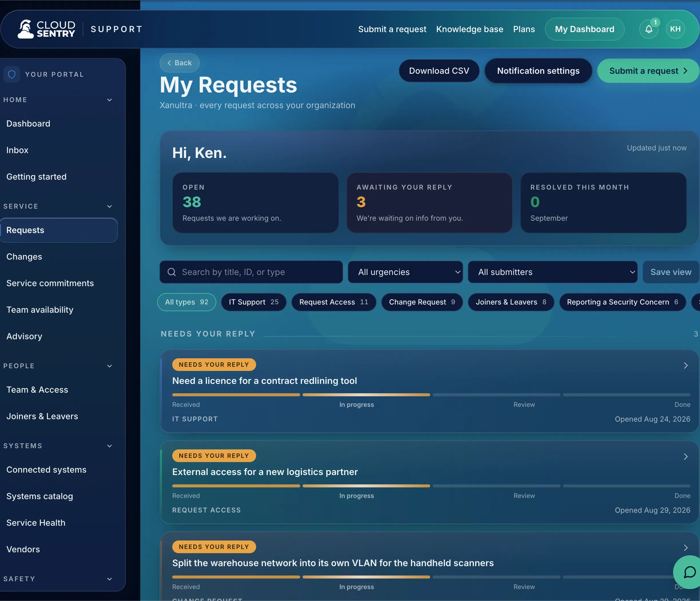Image resolution: width=700 pixels, height=601 pixels.
Task: Filter by IT Support chip
Action: point(254,302)
